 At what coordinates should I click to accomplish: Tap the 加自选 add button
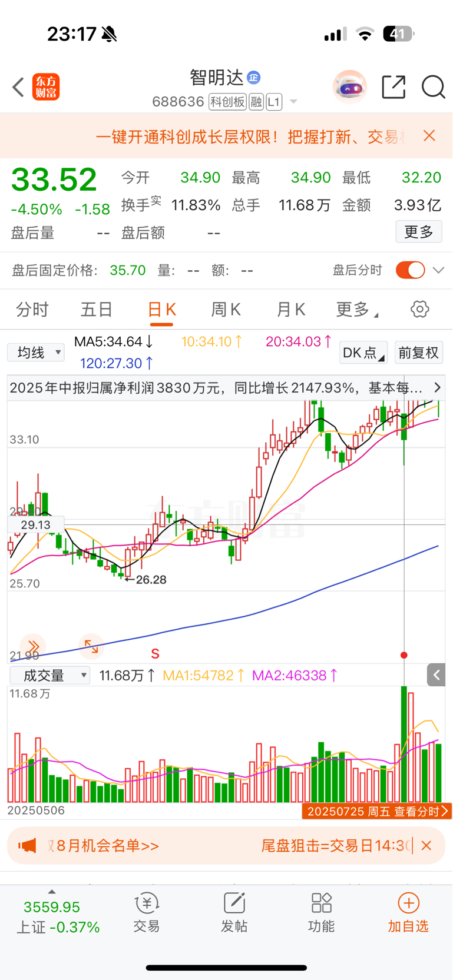pos(408,913)
